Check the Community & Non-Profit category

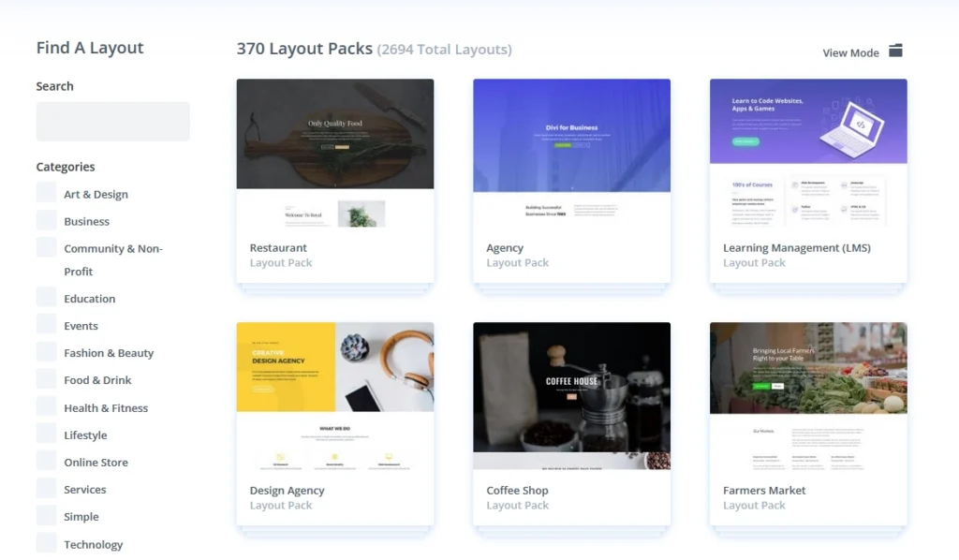point(46,247)
